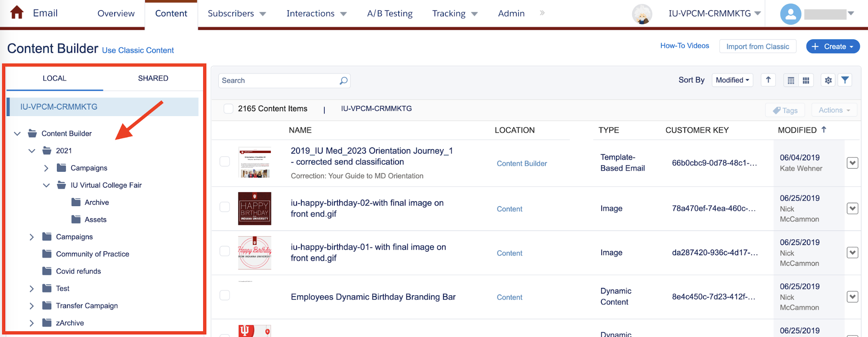
Task: Select the Orientation Journey email checkbox
Action: click(x=225, y=161)
